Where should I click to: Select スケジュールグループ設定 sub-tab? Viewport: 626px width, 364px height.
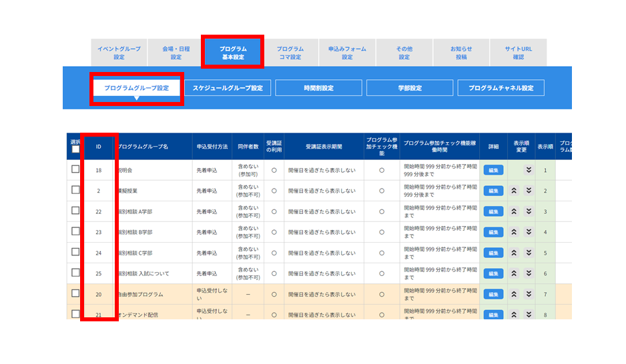(228, 88)
